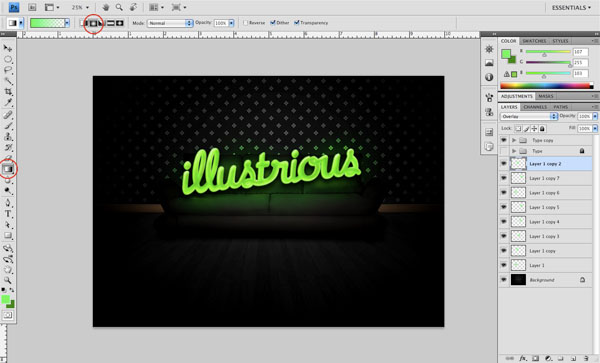Expand the Type copy group

[x=514, y=140]
